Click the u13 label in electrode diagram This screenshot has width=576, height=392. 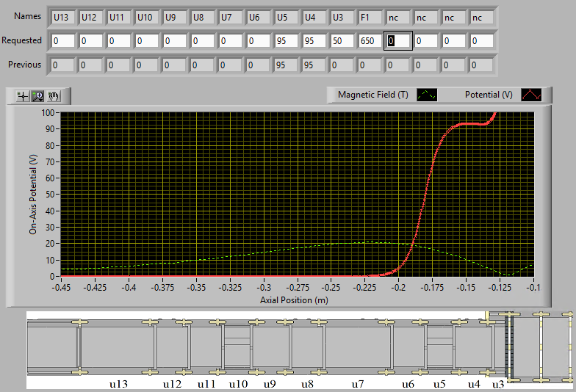click(119, 384)
